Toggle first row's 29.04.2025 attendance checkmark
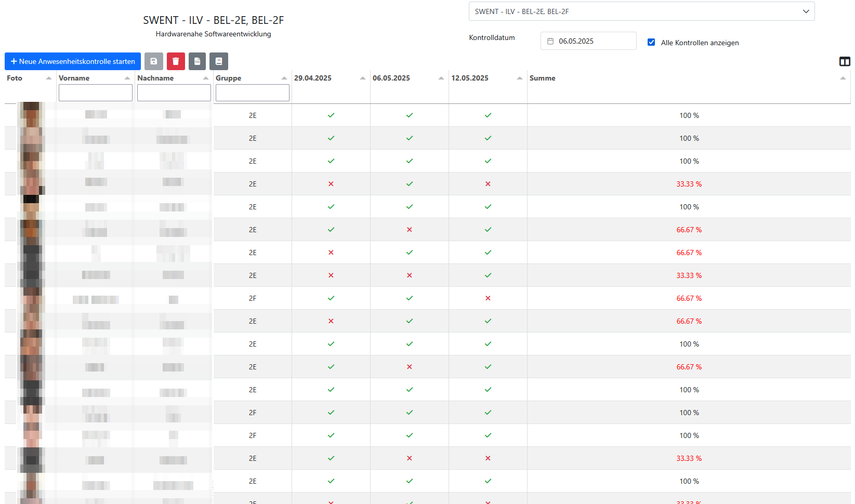Viewport: 855px width, 504px height. tap(331, 115)
